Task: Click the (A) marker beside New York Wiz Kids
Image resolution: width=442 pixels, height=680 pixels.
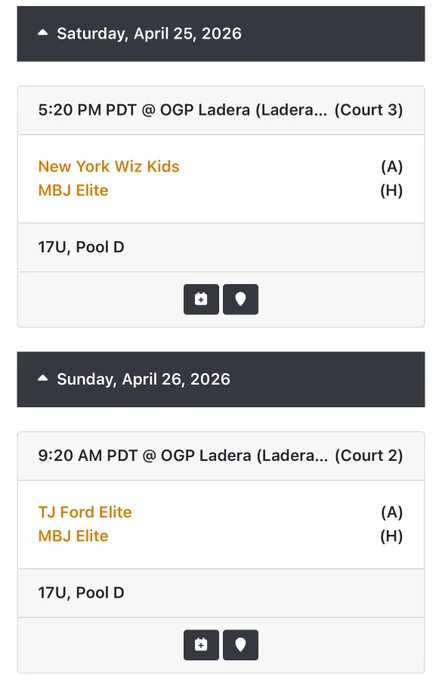Action: tap(392, 167)
